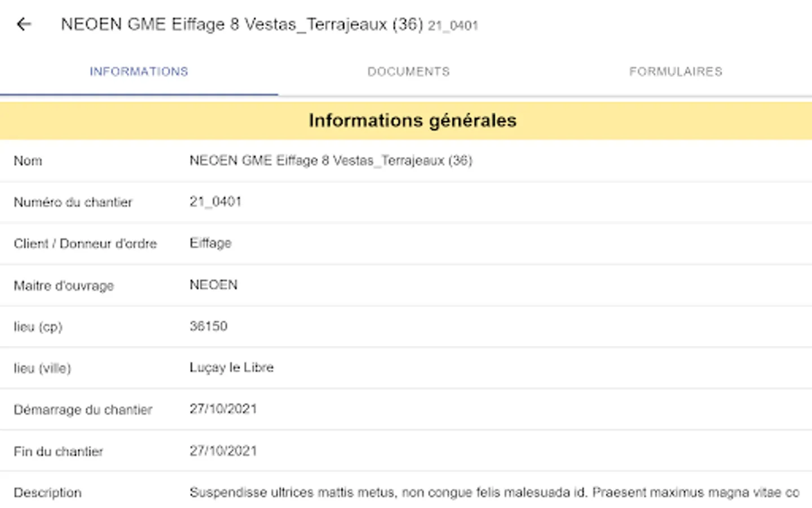Click the page title NEOEN GME Eiffage

pyautogui.click(x=241, y=24)
